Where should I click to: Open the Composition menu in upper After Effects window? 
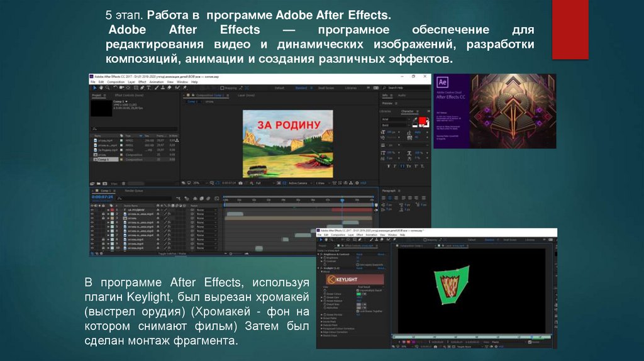[x=116, y=82]
